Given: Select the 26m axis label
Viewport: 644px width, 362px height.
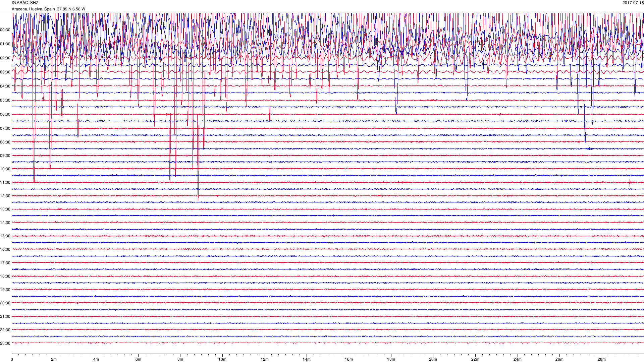Looking at the screenshot, I should pos(559,359).
